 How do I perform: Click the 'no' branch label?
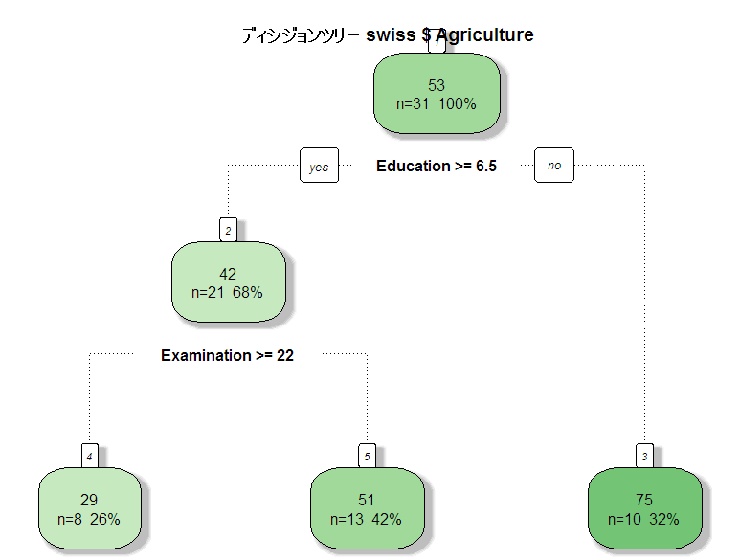[x=554, y=165]
